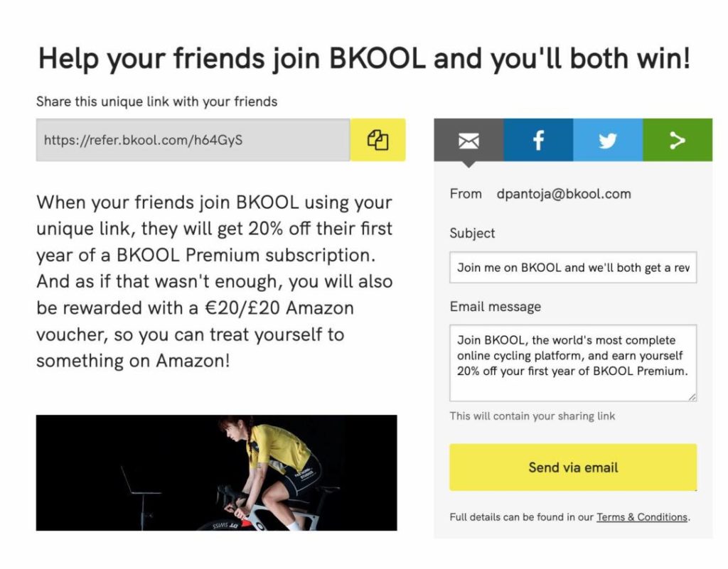This screenshot has height=569, width=728.
Task: Grab the email message resize handle
Action: [692, 397]
